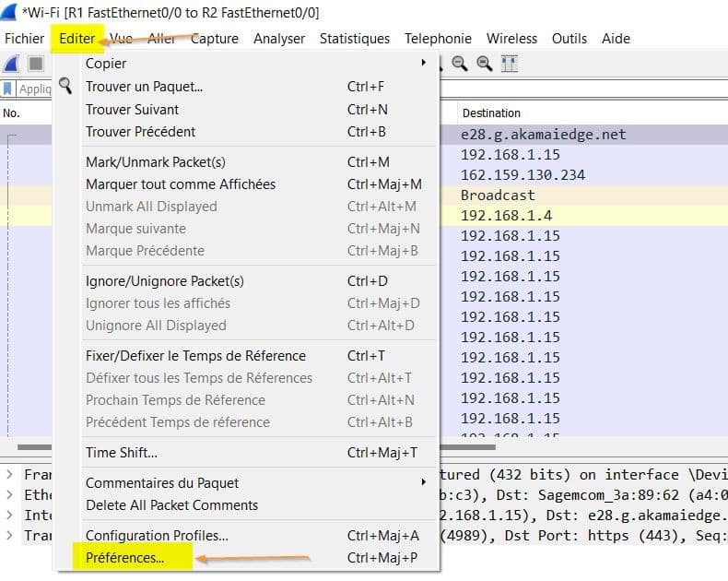Click the shark fin start capture icon
The height and width of the screenshot is (581, 728).
tap(12, 64)
